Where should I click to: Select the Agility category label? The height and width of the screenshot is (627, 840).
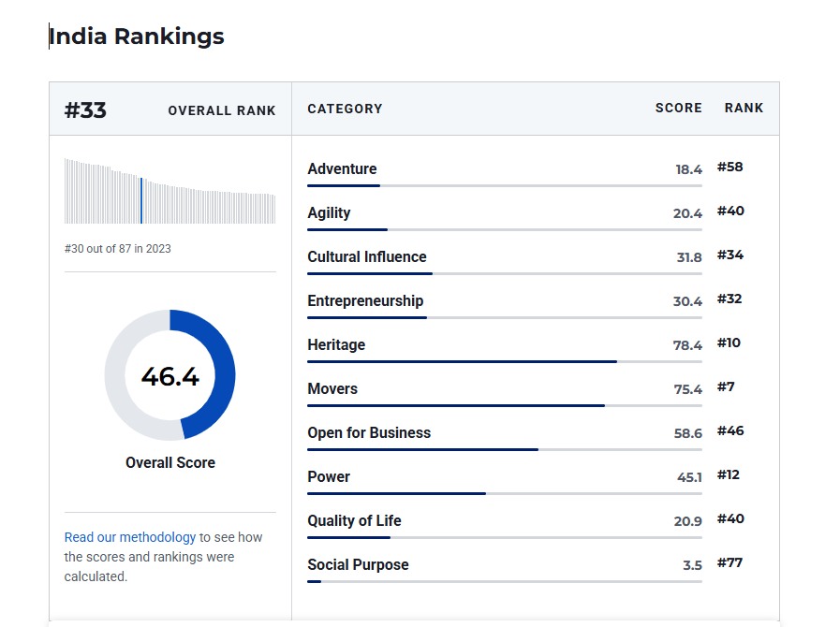pos(329,213)
